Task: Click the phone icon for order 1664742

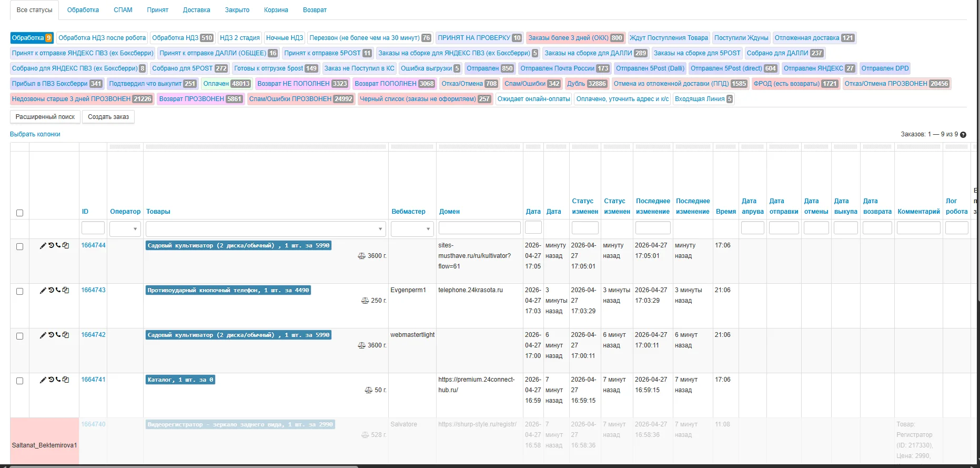Action: pos(58,335)
